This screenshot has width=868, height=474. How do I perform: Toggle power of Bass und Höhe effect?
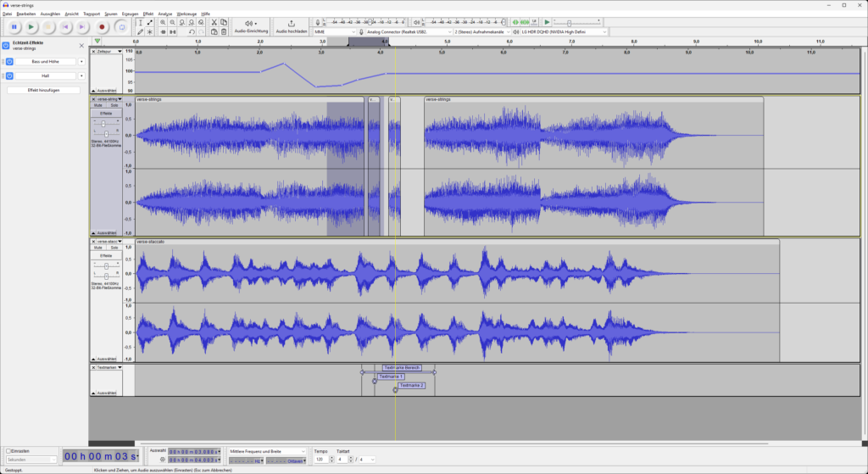pyautogui.click(x=9, y=61)
